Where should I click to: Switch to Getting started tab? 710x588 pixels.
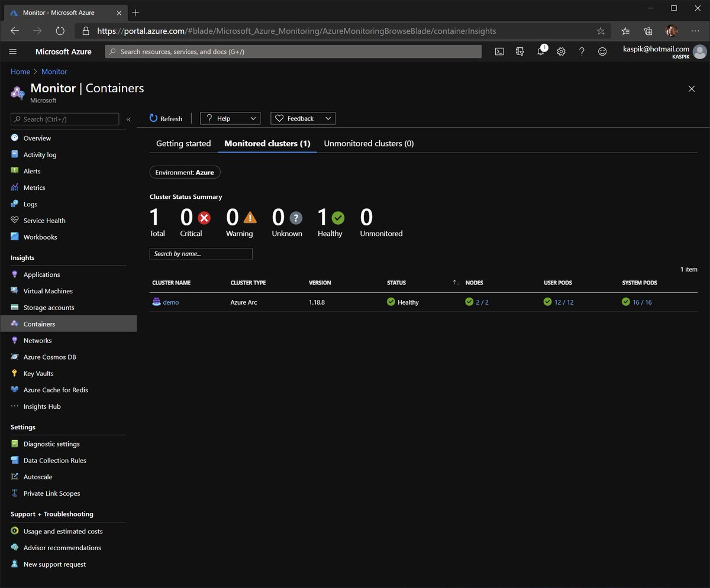pos(183,143)
